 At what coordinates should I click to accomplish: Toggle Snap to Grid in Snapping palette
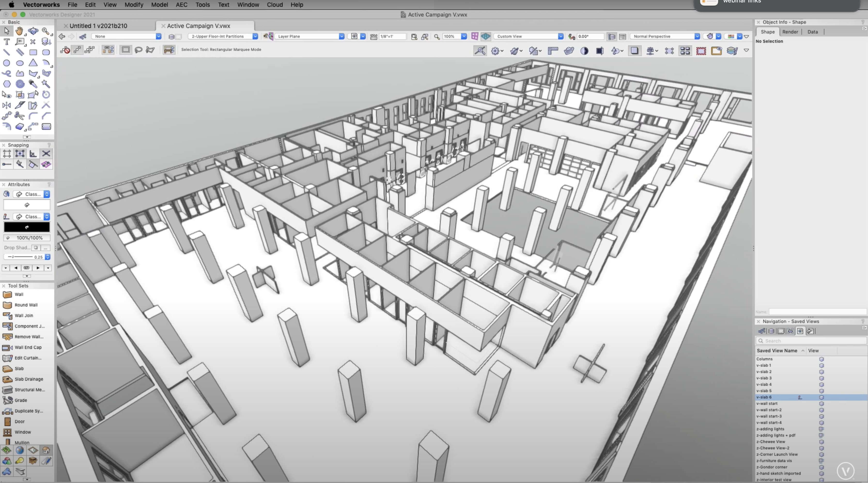tap(7, 154)
